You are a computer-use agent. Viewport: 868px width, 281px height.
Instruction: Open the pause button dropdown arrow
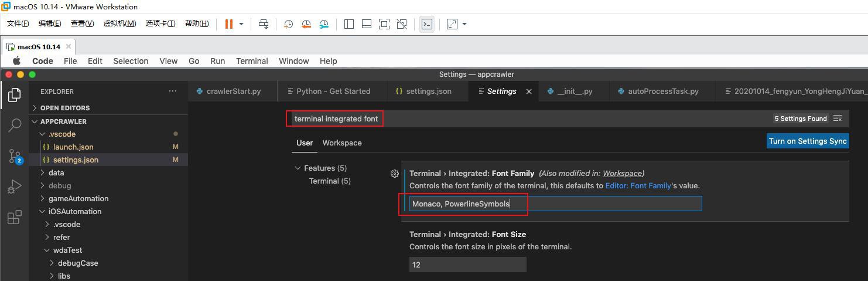coord(241,24)
